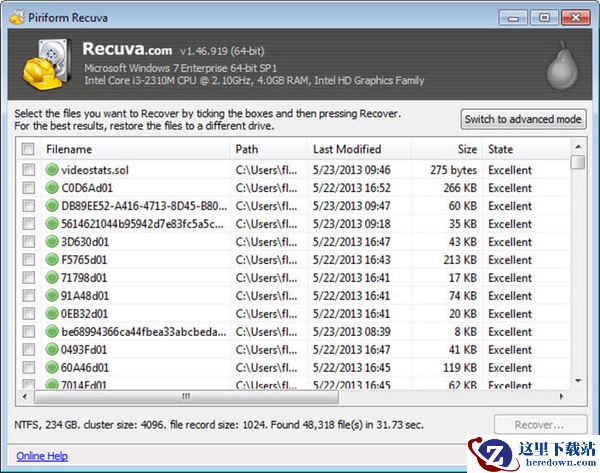This screenshot has height=473, width=600.
Task: Close the Piriform Recuva window
Action: [576, 18]
